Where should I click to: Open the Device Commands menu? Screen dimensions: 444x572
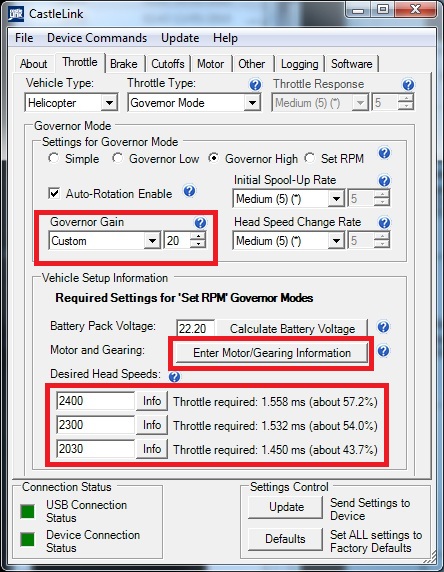tap(97, 38)
